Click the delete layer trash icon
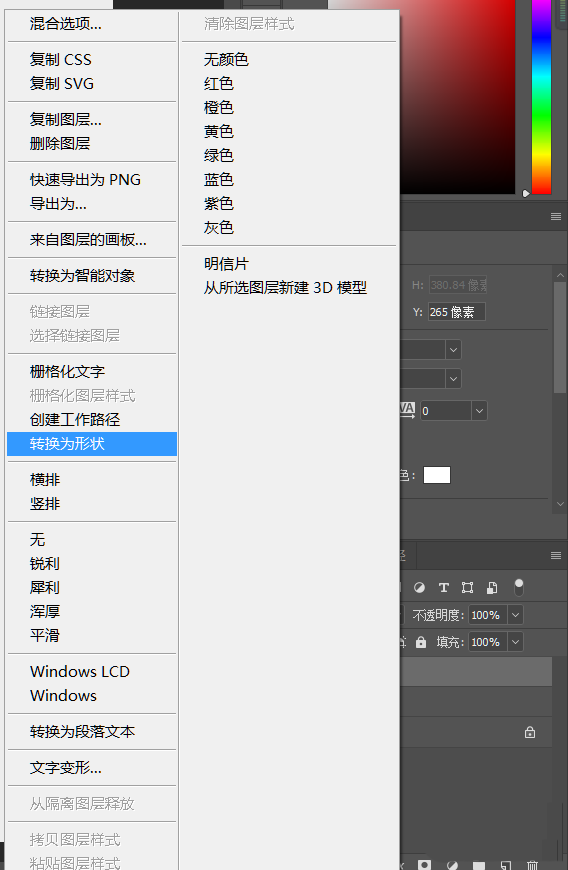 click(x=532, y=865)
